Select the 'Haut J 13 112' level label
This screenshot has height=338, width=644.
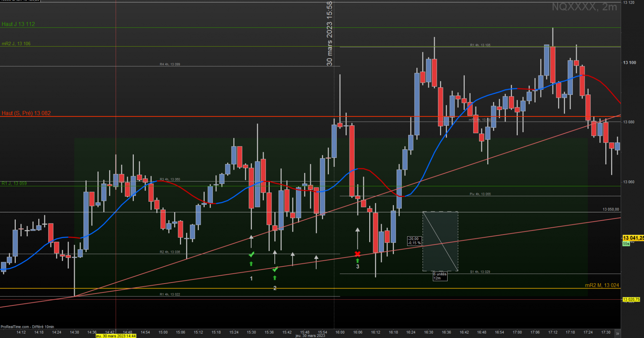(x=18, y=24)
